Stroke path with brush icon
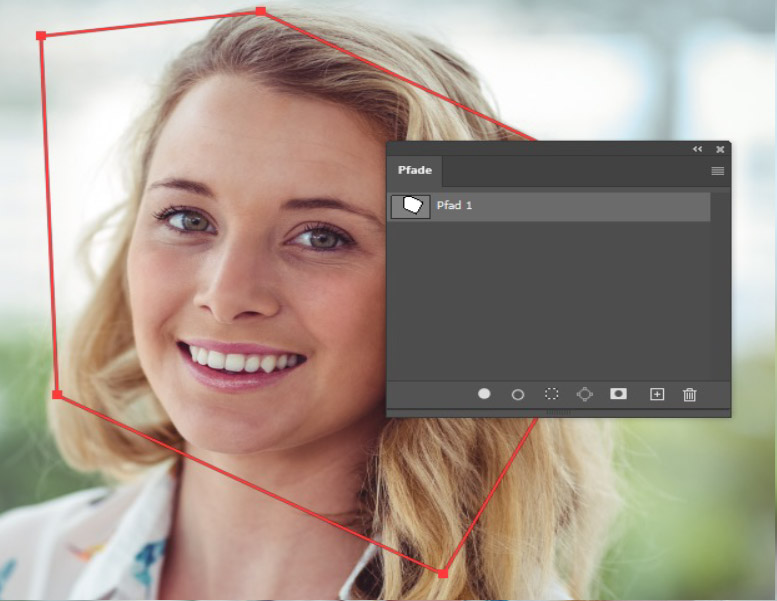 click(518, 394)
